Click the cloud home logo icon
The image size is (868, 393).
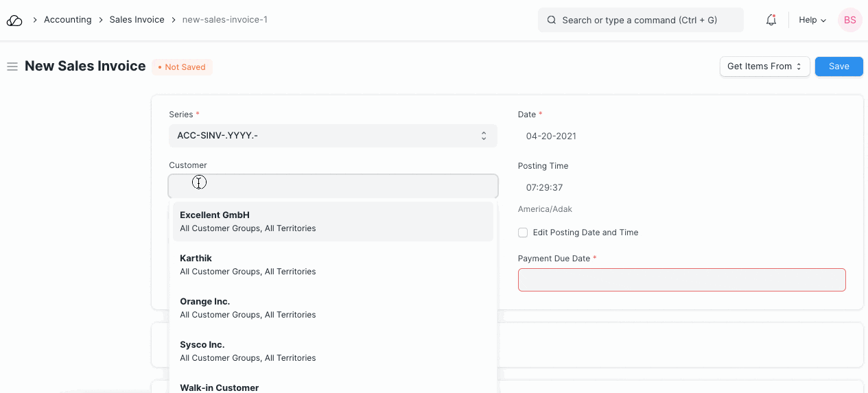(14, 21)
